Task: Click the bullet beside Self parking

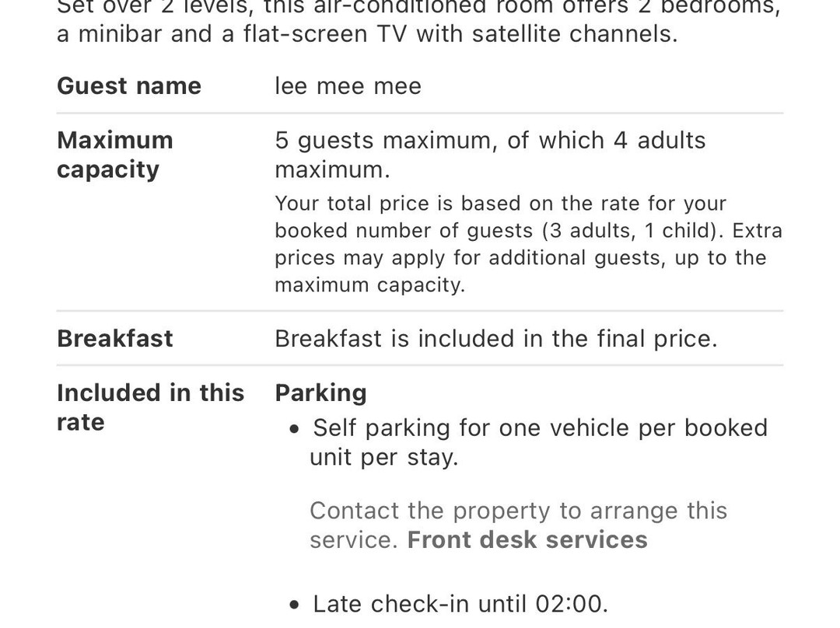Action: tap(293, 429)
